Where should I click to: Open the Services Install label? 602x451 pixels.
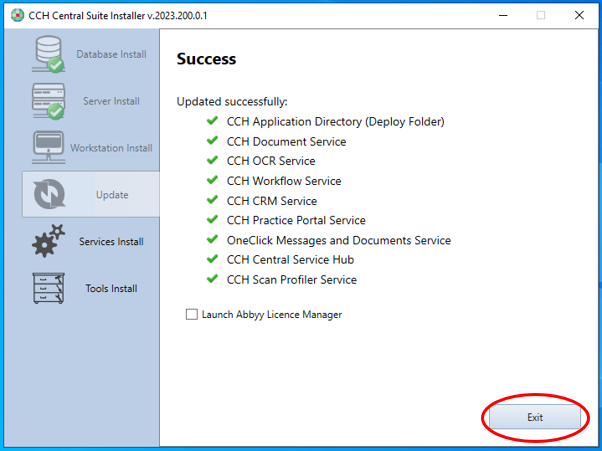(111, 242)
